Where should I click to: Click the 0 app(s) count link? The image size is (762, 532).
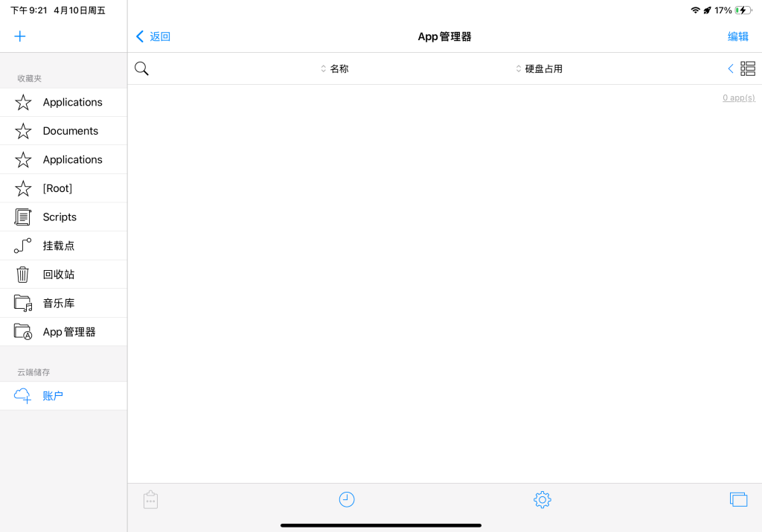coord(739,97)
